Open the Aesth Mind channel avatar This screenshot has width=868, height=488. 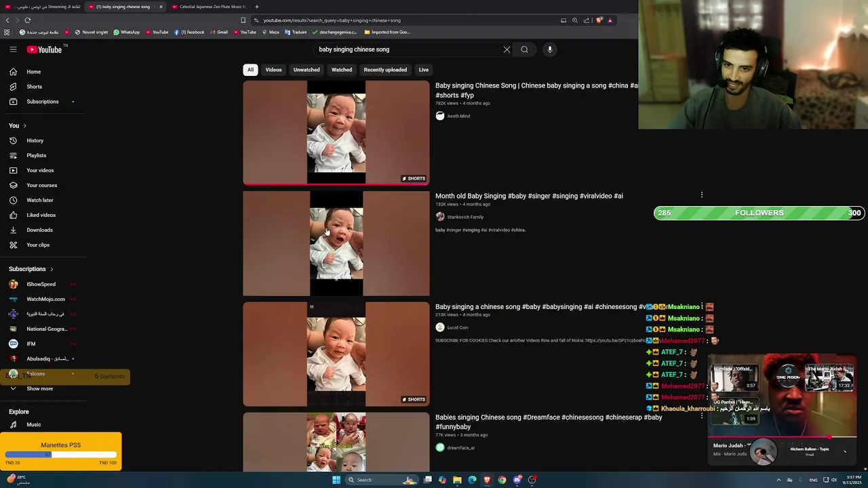coord(440,116)
